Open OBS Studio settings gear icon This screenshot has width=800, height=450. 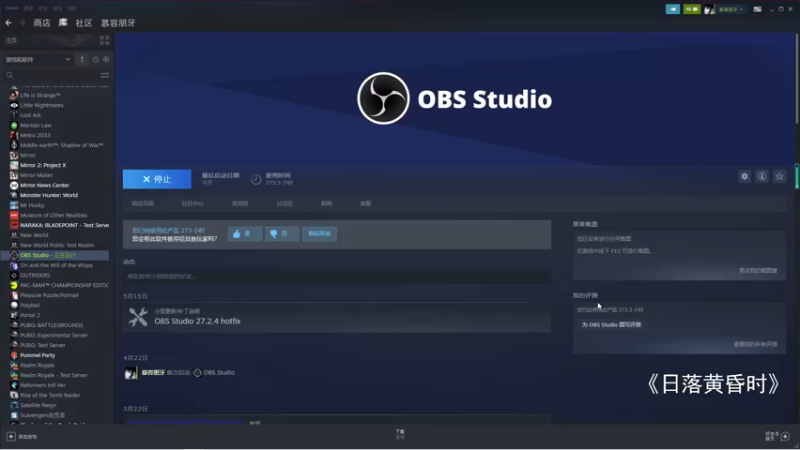coord(744,177)
